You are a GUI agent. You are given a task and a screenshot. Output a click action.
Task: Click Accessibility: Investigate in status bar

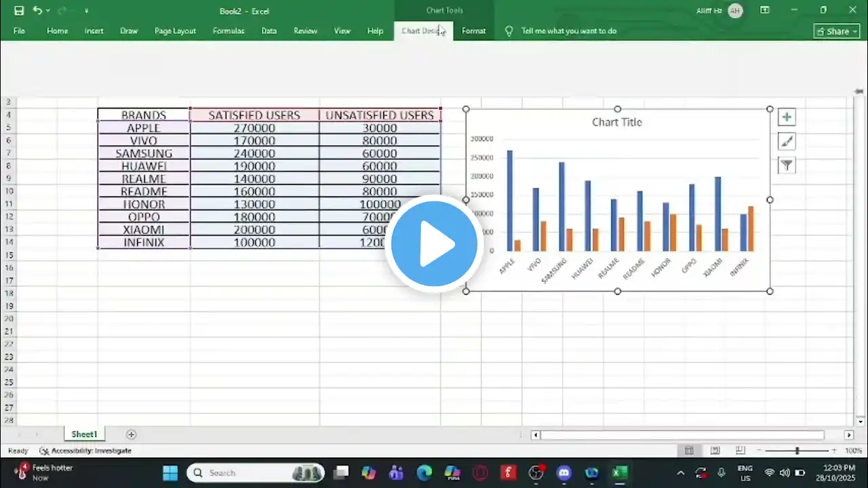tap(85, 451)
